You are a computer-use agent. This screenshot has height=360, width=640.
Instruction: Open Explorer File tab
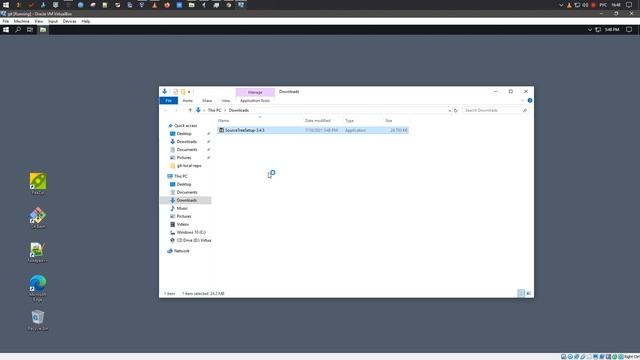[x=169, y=100]
